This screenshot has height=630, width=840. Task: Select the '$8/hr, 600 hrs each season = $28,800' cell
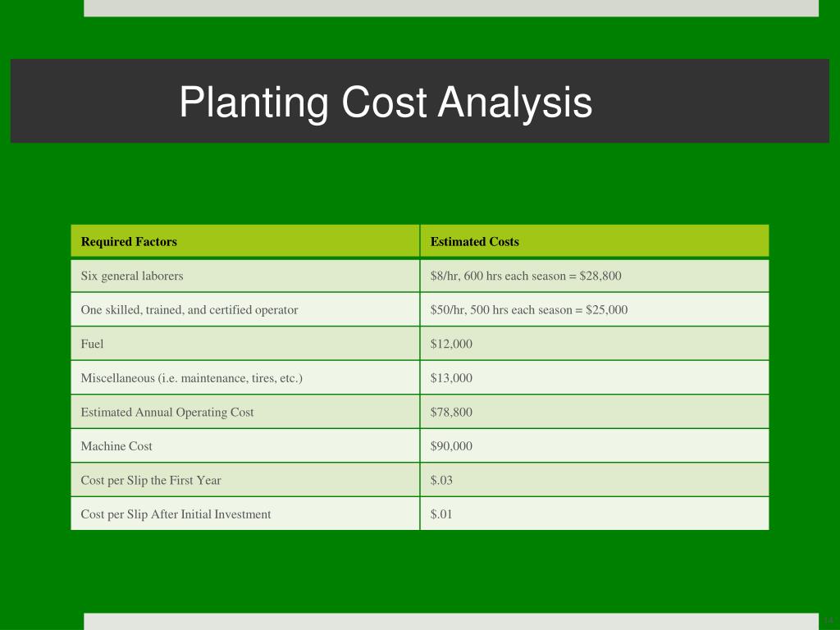coord(595,276)
